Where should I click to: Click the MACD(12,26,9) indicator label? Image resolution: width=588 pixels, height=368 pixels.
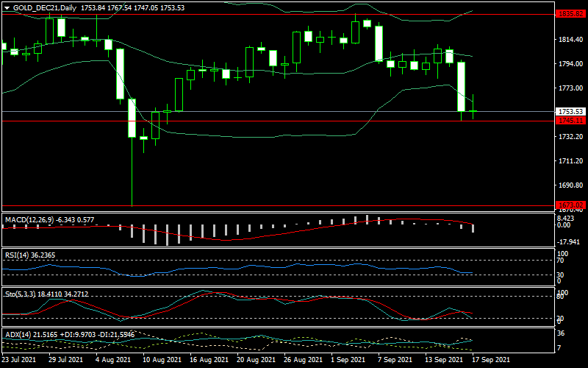coord(31,219)
